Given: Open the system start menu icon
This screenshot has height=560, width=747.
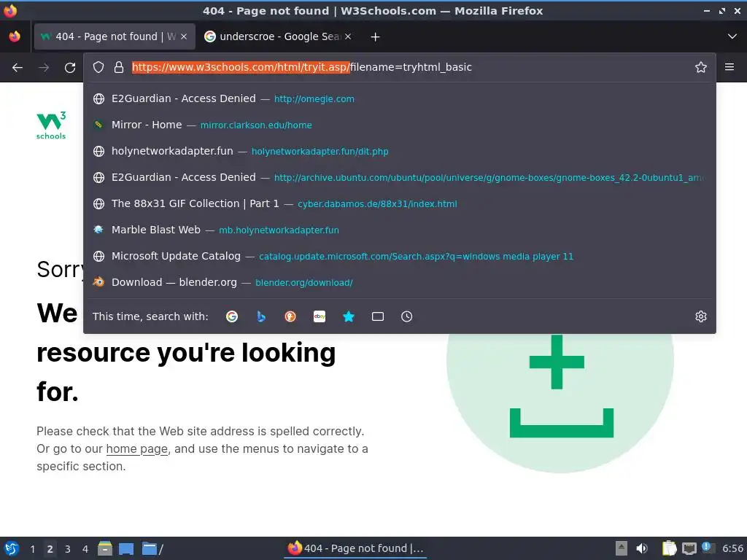Looking at the screenshot, I should pyautogui.click(x=12, y=548).
